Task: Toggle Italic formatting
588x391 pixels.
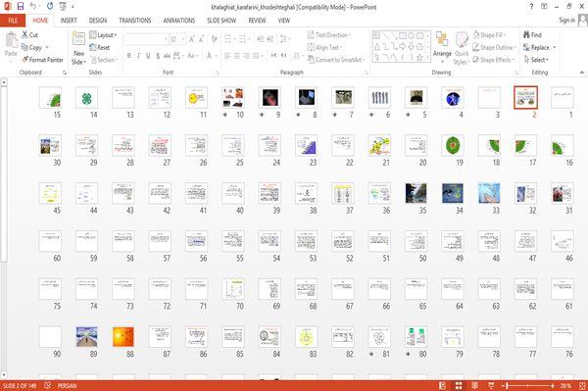Action: tap(138, 56)
